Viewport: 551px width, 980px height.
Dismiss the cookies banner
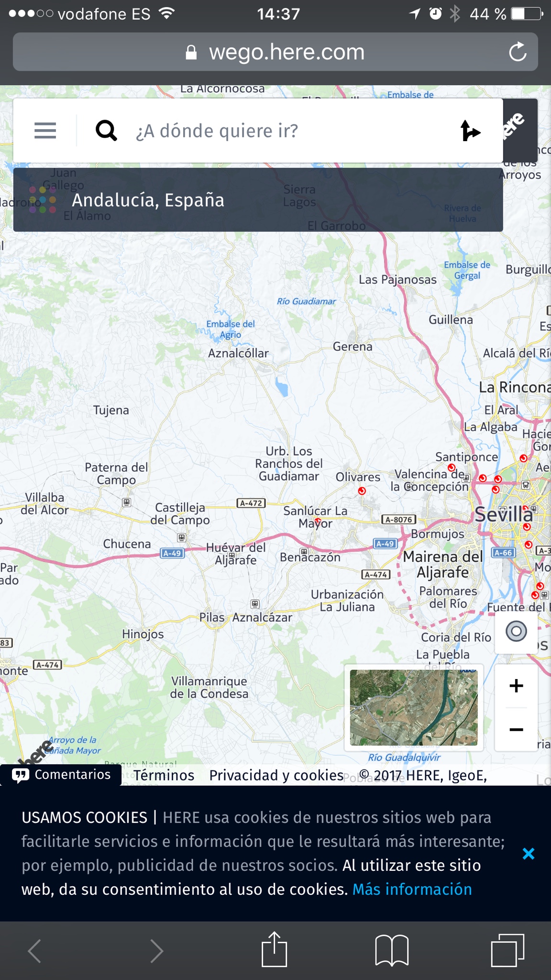[529, 853]
